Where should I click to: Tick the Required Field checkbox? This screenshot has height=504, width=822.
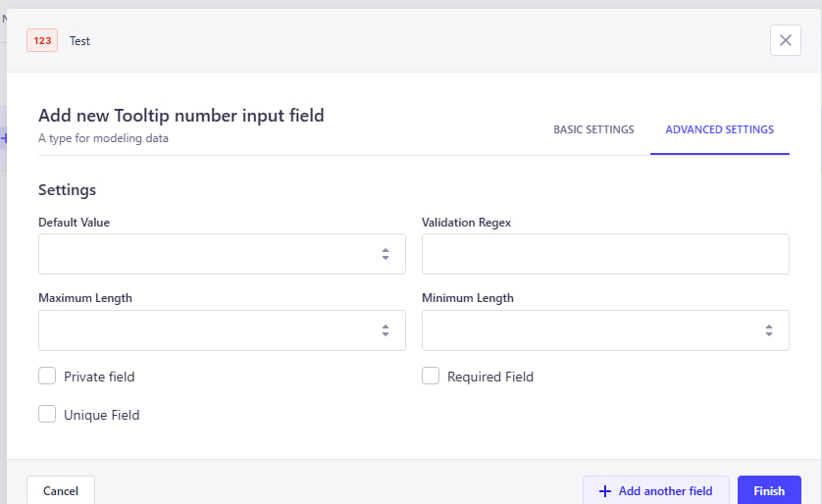(x=431, y=376)
